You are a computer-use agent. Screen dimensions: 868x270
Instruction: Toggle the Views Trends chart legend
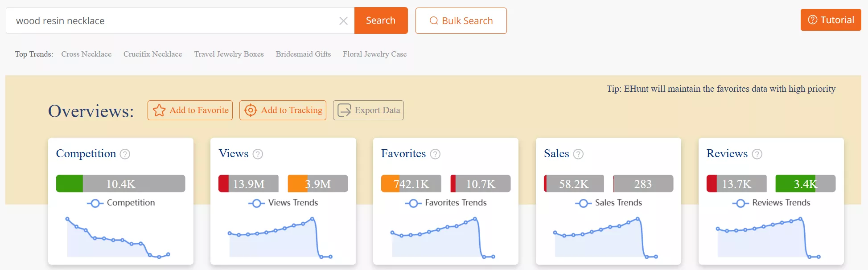click(x=283, y=203)
